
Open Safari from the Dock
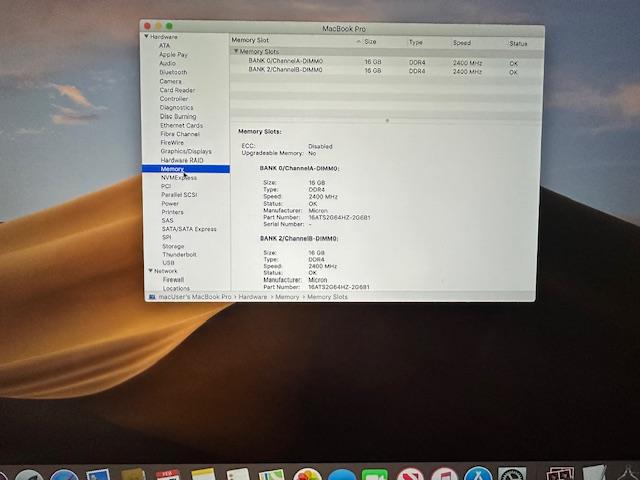(x=64, y=476)
